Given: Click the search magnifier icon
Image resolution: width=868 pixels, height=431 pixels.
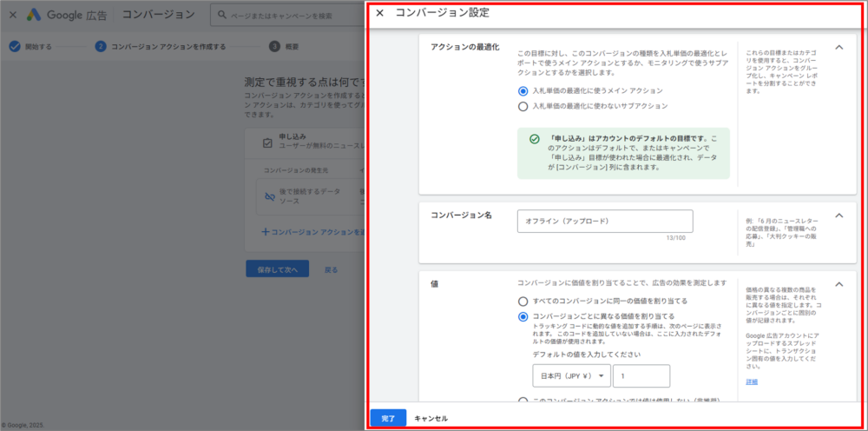Looking at the screenshot, I should (x=223, y=15).
